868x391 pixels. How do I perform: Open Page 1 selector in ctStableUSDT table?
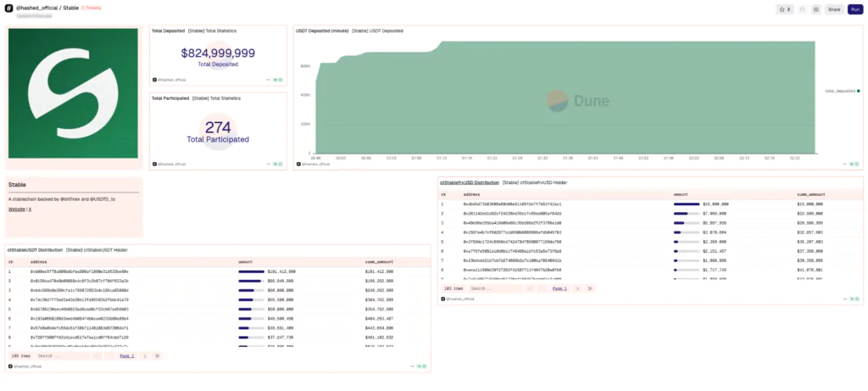[x=126, y=356]
